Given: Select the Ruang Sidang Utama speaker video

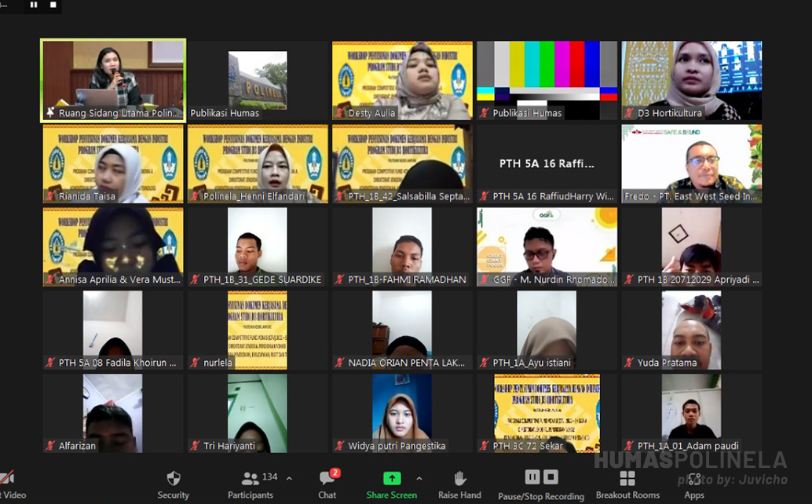Looking at the screenshot, I should 113,80.
